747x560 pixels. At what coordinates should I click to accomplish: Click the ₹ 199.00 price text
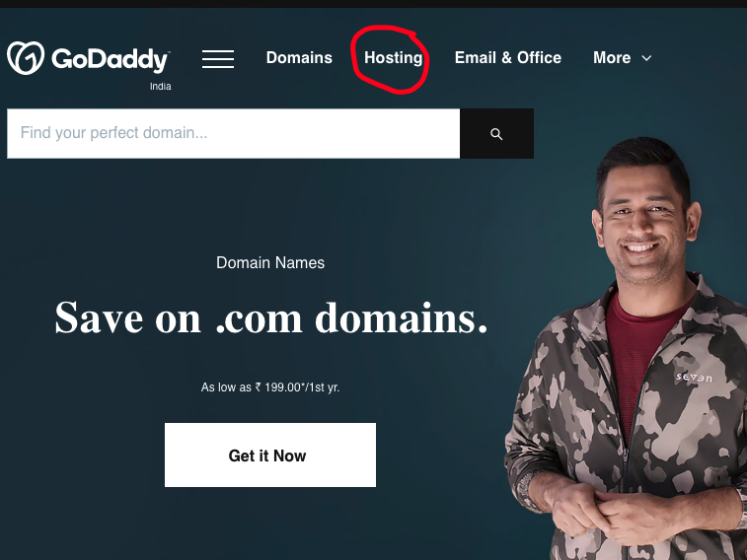pyautogui.click(x=277, y=387)
